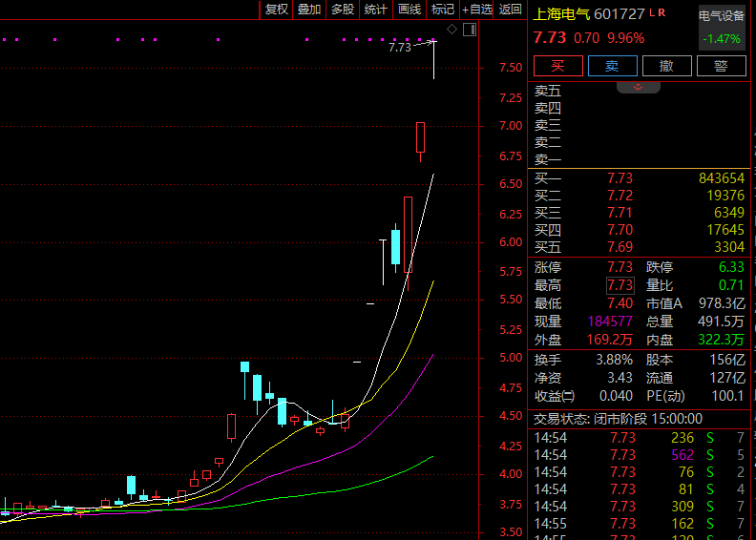Open the 叠加 overlay menu
Viewport: 756px width, 540px height.
click(x=309, y=10)
